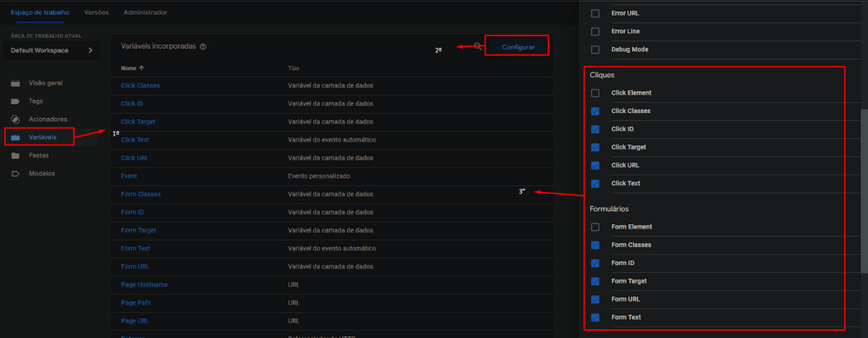
Task: Click the Configurar button
Action: tap(518, 47)
